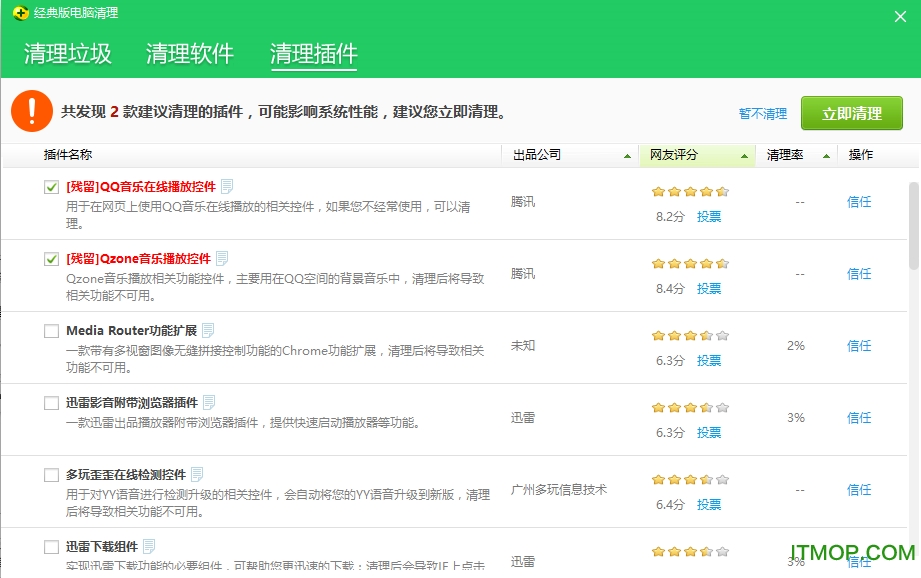Click the note icon next to 迅雷影音附带浏览器插件
The height and width of the screenshot is (578, 921).
point(209,402)
